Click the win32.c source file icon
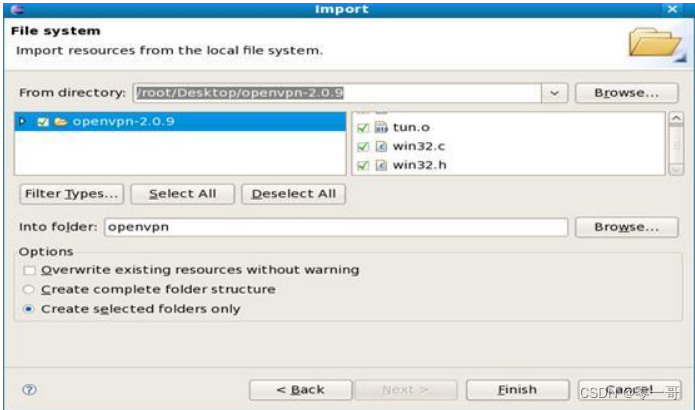This screenshot has height=410, width=695. point(381,146)
